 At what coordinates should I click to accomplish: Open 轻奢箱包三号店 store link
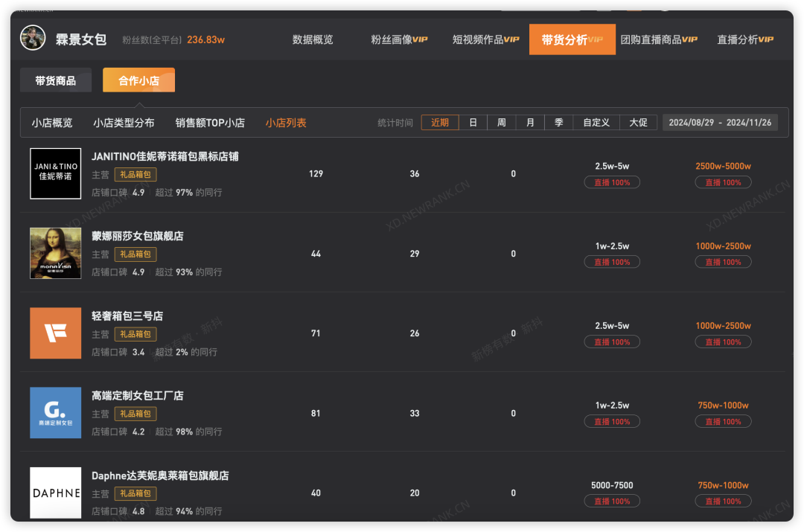127,315
